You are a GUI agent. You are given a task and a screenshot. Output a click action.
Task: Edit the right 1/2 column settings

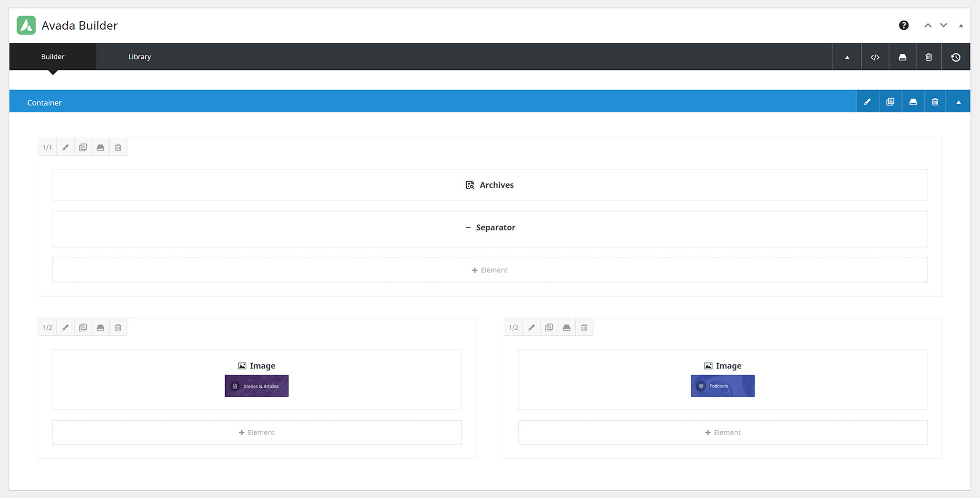pos(531,327)
